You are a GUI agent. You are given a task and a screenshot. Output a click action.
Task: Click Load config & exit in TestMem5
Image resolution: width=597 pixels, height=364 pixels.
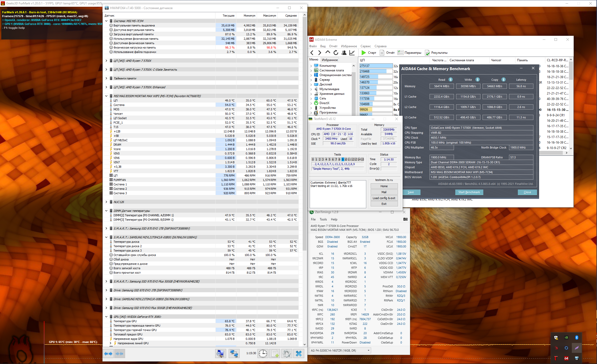[x=384, y=198]
